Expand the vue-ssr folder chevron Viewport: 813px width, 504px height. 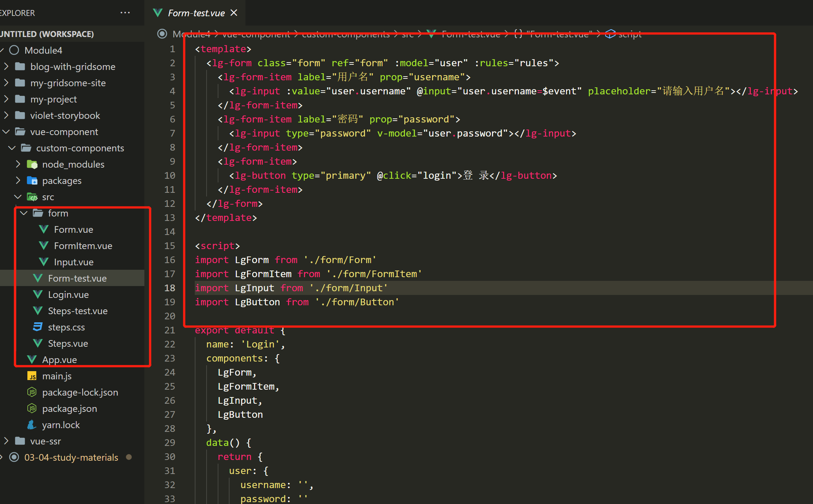6,441
